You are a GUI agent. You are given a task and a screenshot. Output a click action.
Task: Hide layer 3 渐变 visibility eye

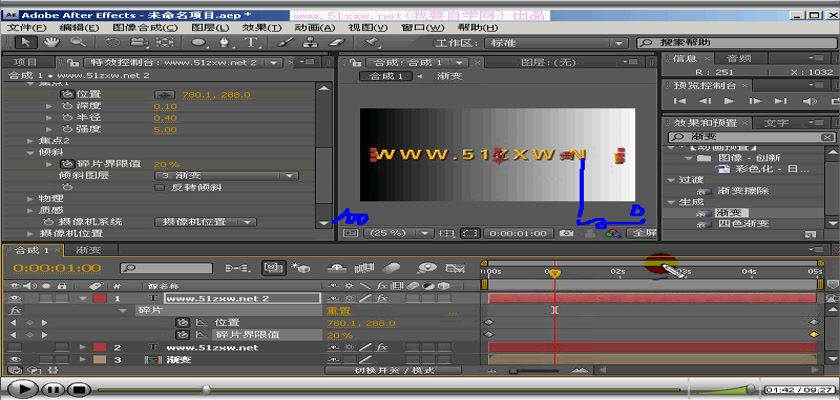tap(14, 360)
